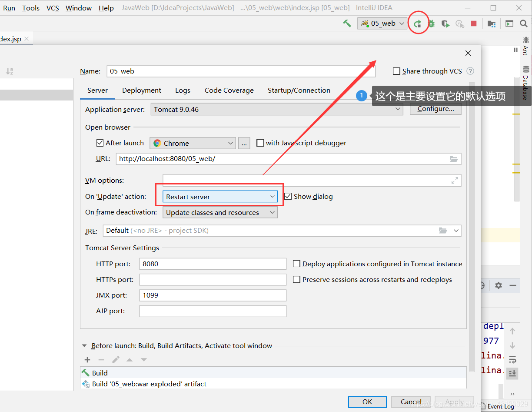This screenshot has width=532, height=412.
Task: Show more console toolbar actions
Action: click(x=512, y=394)
